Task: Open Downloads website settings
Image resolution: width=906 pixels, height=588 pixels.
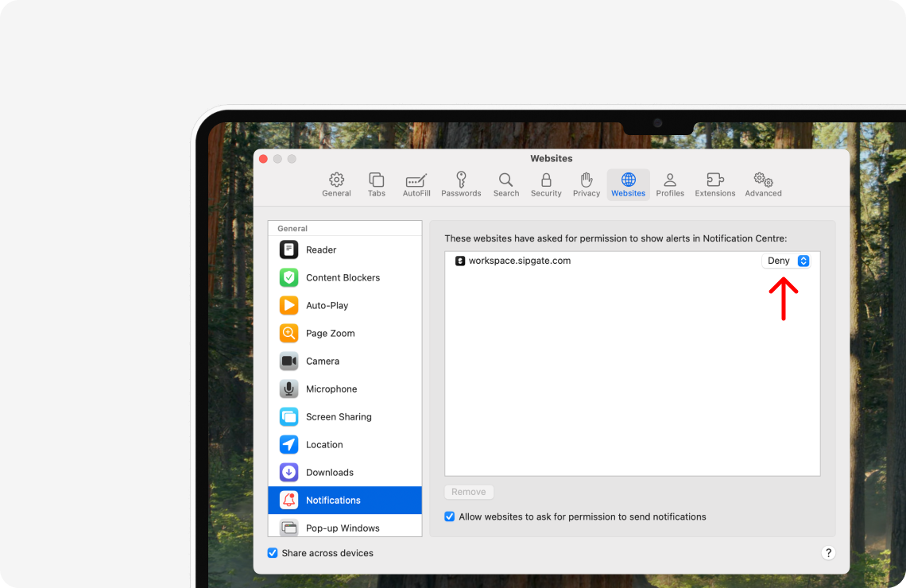Action: pos(345,472)
